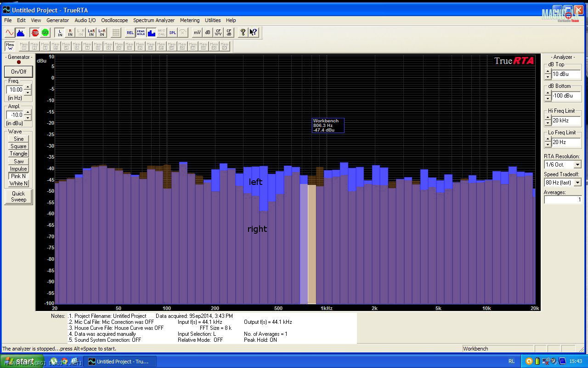Click the Averages input field
588x368 pixels.
pos(563,200)
